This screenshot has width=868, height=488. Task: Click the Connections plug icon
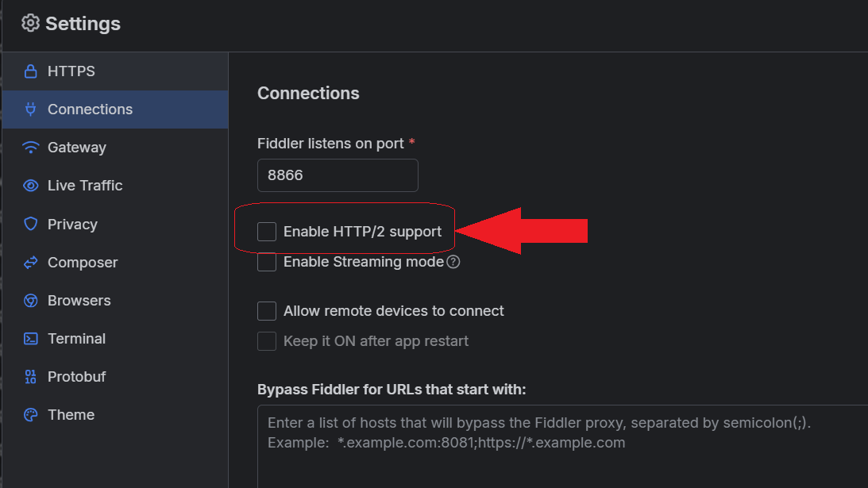pyautogui.click(x=31, y=110)
